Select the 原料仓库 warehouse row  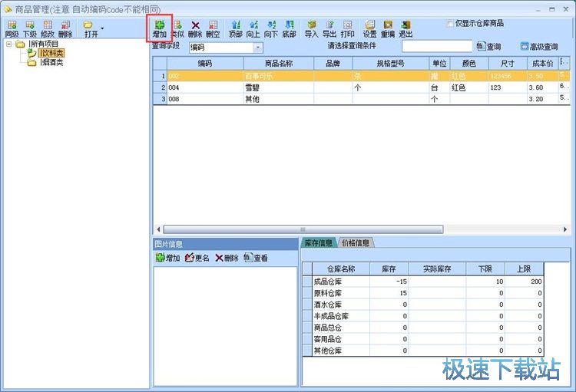point(423,293)
